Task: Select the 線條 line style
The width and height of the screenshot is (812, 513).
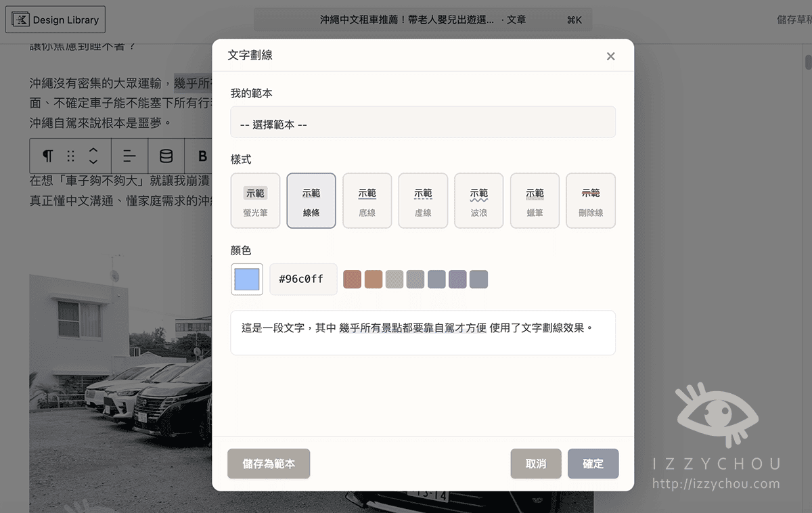Action: [311, 201]
